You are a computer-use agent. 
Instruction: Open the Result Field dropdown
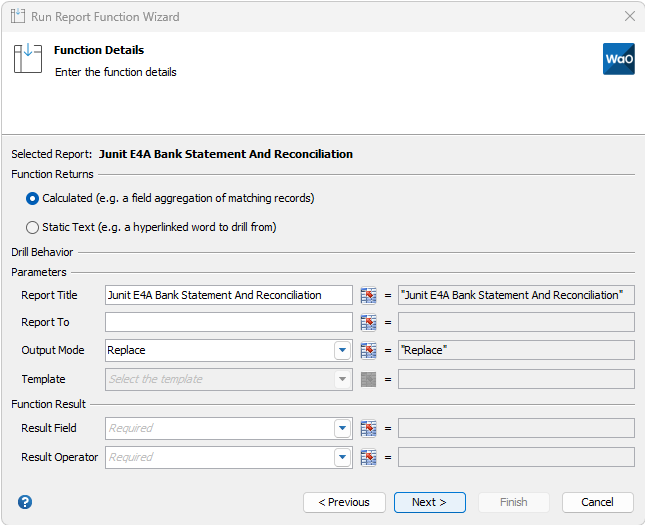(342, 428)
